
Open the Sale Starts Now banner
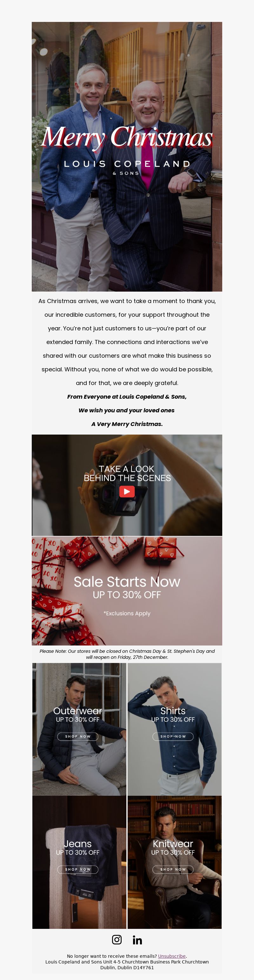pos(127,591)
